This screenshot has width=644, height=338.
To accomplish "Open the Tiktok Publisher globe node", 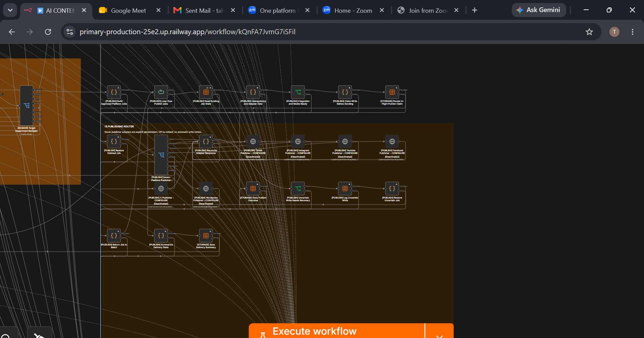I will (253, 142).
